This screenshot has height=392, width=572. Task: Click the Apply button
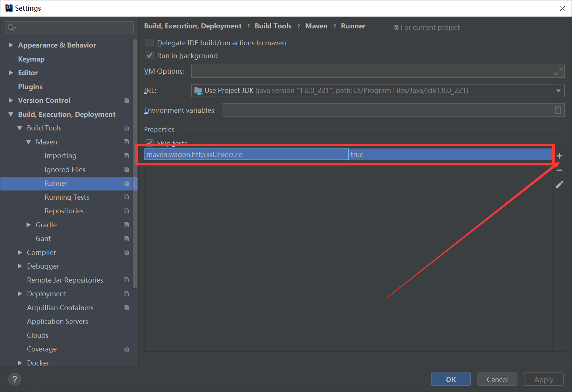pos(544,379)
